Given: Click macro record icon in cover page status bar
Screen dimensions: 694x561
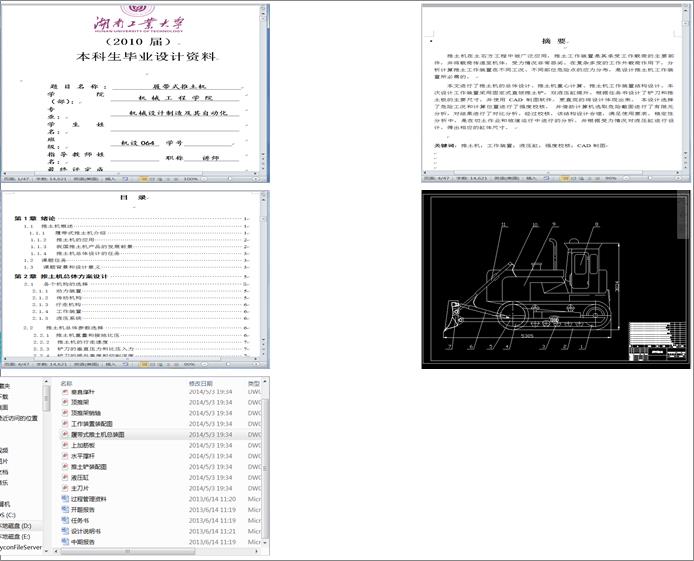Looking at the screenshot, I should click(125, 179).
